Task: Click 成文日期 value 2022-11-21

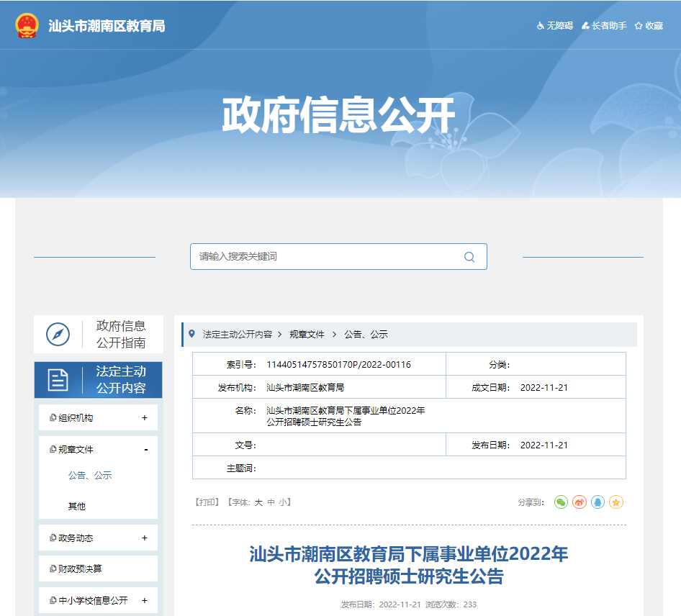Action: [x=544, y=388]
